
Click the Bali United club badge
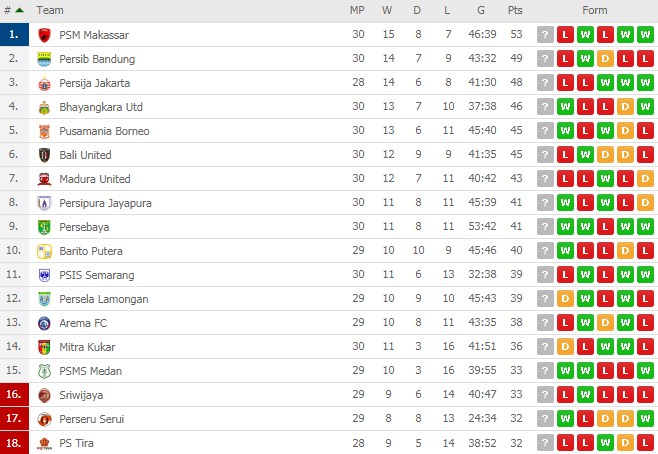pyautogui.click(x=44, y=155)
